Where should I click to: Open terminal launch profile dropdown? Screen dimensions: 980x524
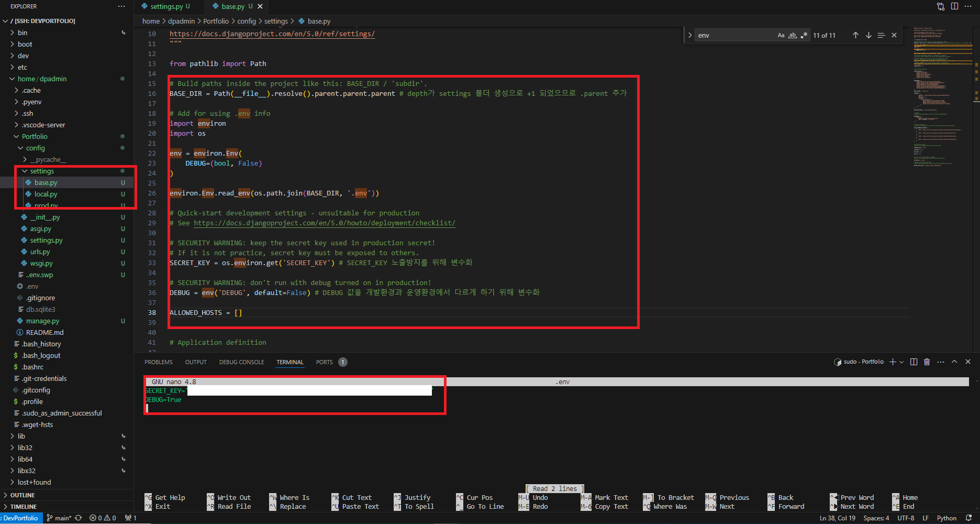[901, 362]
